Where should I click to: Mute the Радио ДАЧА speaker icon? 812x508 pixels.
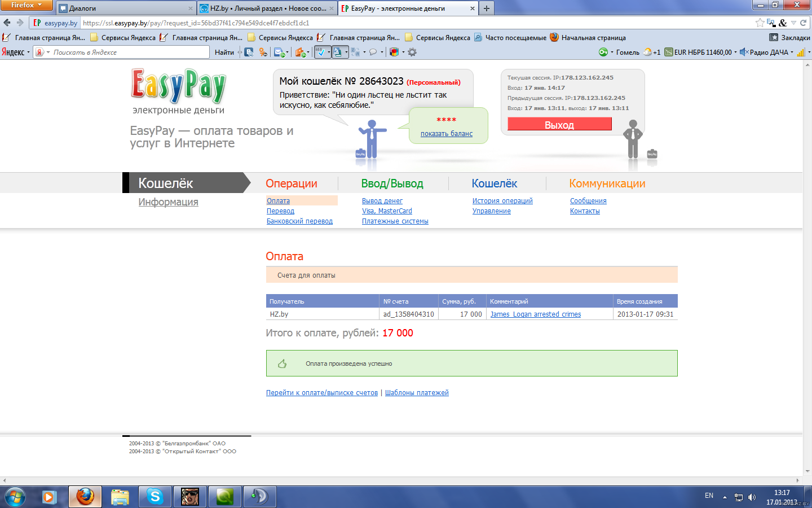click(x=744, y=52)
